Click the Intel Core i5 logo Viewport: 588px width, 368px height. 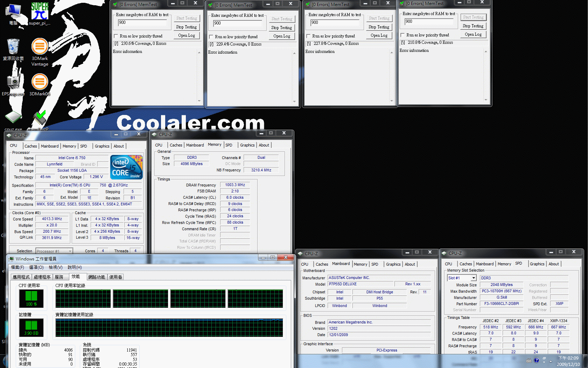[126, 167]
